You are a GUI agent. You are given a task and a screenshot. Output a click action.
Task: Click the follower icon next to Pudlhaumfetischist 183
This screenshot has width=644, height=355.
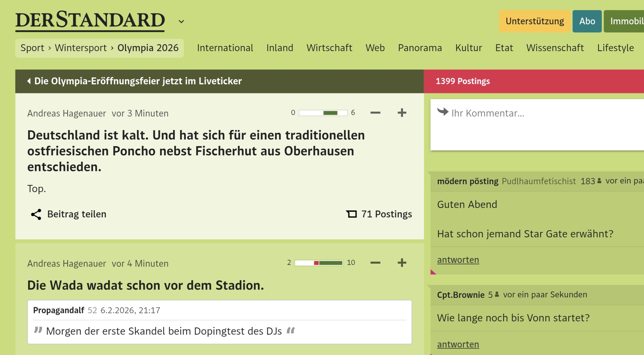pos(599,181)
